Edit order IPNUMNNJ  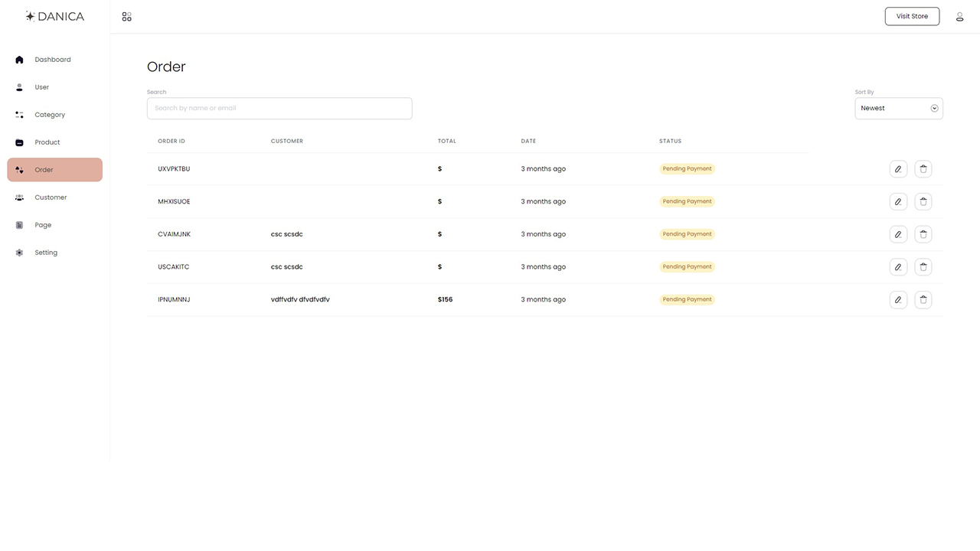(898, 299)
